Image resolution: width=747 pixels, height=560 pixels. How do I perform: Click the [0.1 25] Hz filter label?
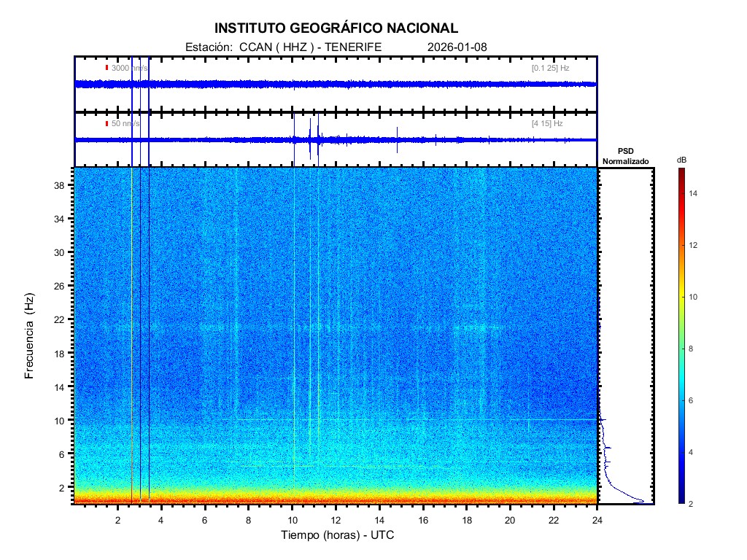551,68
